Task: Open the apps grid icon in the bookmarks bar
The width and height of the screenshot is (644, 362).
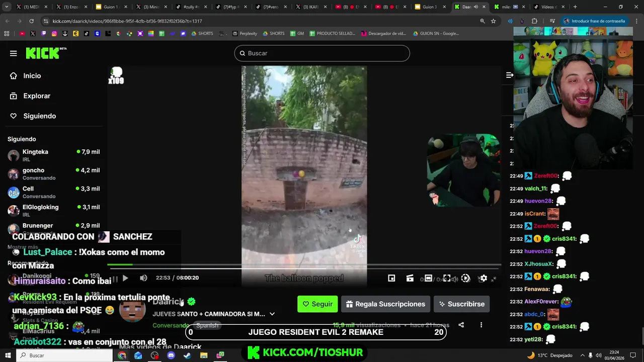Action: (x=7, y=34)
